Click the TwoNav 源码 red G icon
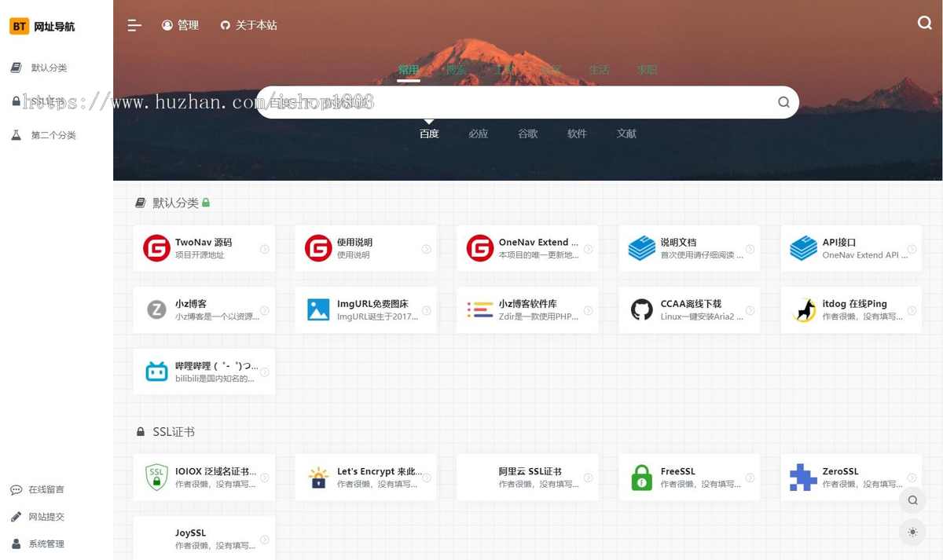The width and height of the screenshot is (943, 560). point(156,248)
